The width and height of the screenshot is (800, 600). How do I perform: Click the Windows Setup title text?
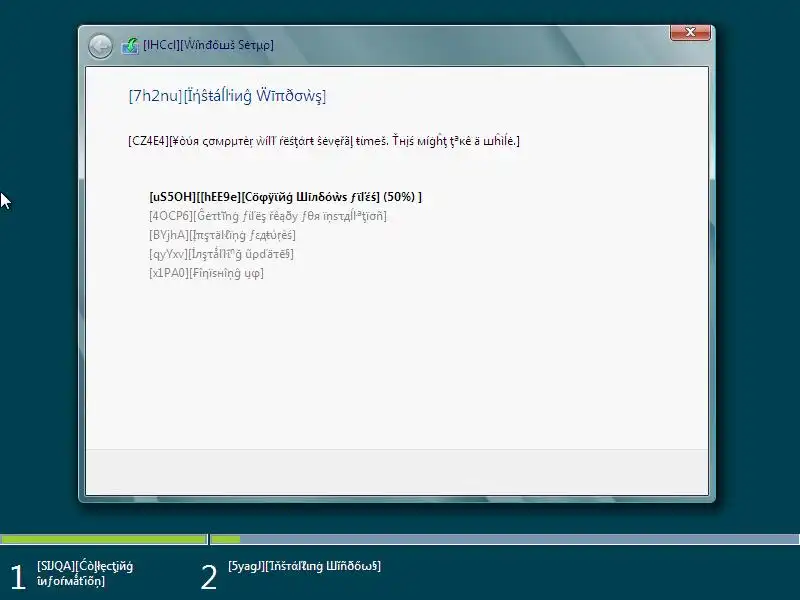tap(208, 45)
